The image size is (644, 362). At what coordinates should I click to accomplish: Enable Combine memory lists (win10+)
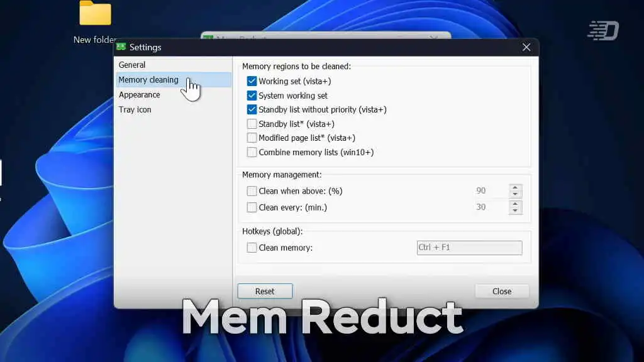pyautogui.click(x=252, y=152)
